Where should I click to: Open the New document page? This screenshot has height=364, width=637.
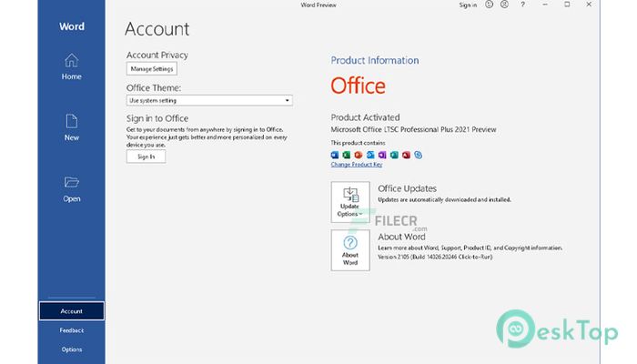pyautogui.click(x=72, y=127)
